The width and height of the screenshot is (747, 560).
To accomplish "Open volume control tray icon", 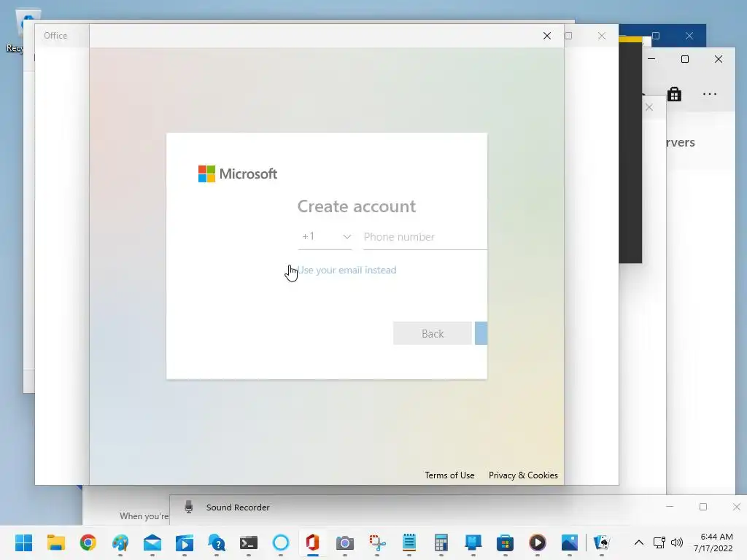I will (x=676, y=542).
